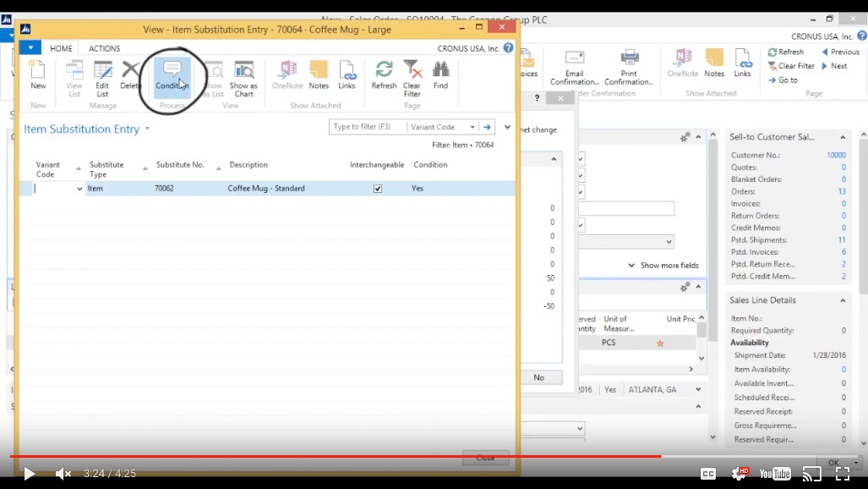The width and height of the screenshot is (868, 489).
Task: Apply filter with arrow button
Action: pyautogui.click(x=487, y=127)
